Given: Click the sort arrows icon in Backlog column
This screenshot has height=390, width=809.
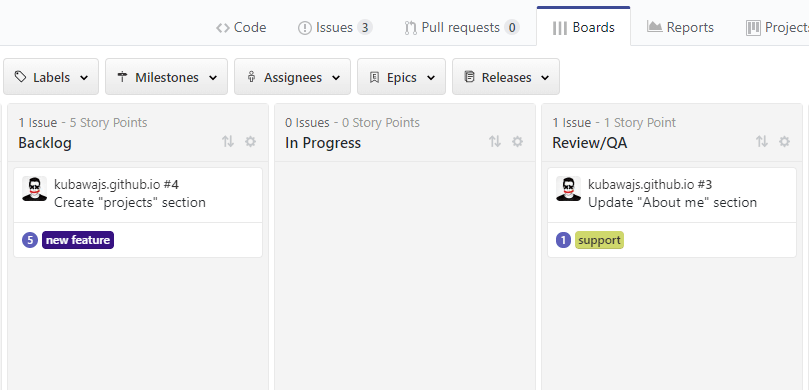Looking at the screenshot, I should pos(228,141).
